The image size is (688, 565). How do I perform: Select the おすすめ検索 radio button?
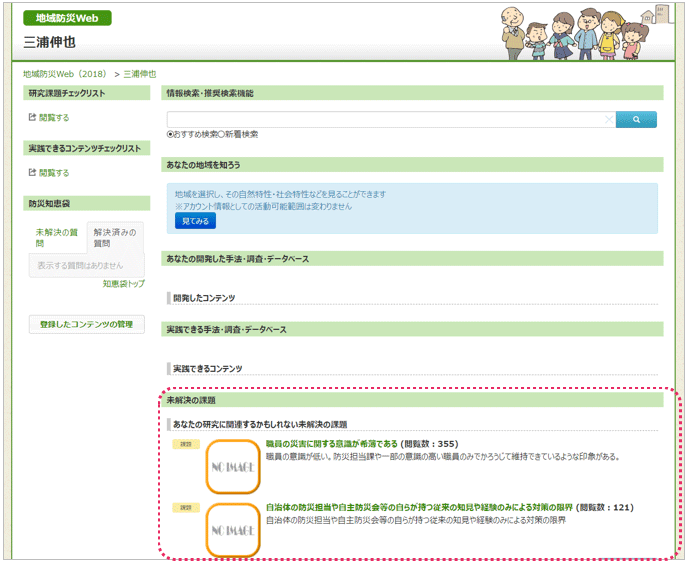(x=171, y=134)
